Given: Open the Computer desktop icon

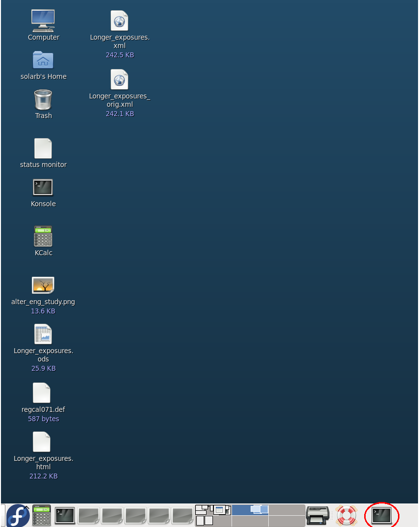Looking at the screenshot, I should pyautogui.click(x=43, y=21).
